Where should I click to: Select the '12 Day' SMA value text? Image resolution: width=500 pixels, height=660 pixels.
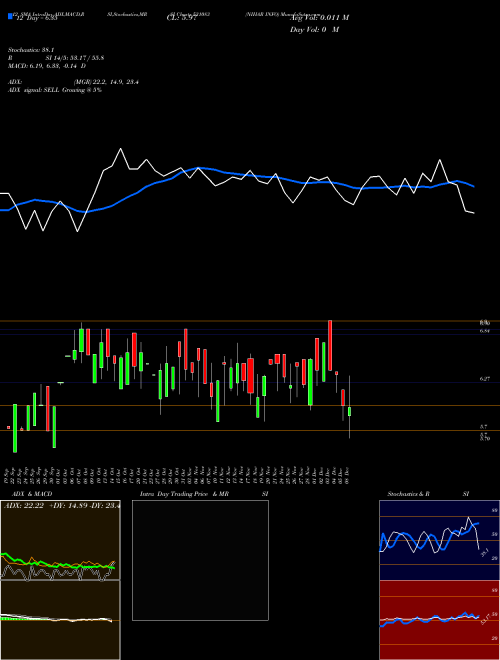[36, 19]
